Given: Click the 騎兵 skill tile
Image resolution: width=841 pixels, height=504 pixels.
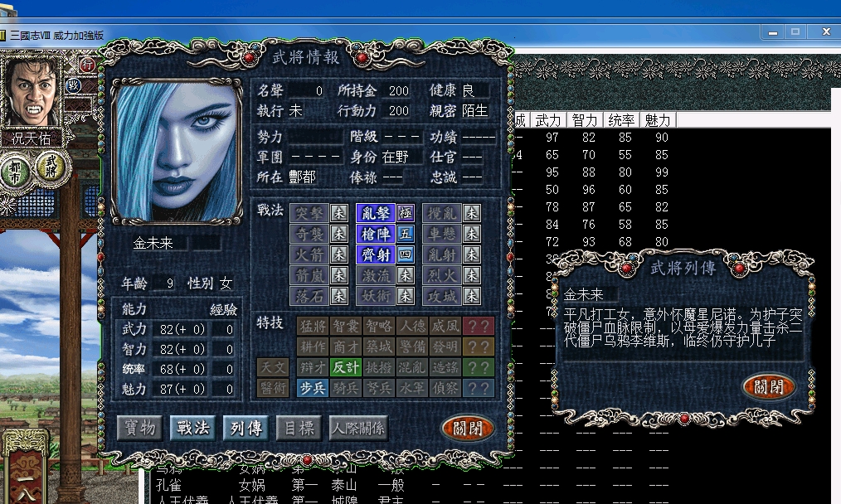Looking at the screenshot, I should (346, 388).
